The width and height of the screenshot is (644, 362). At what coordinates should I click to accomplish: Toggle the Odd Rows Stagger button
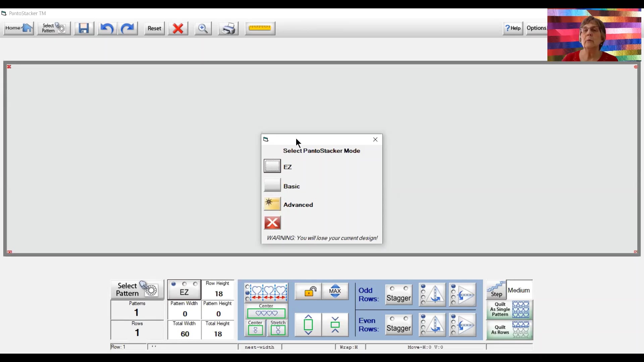[398, 295]
